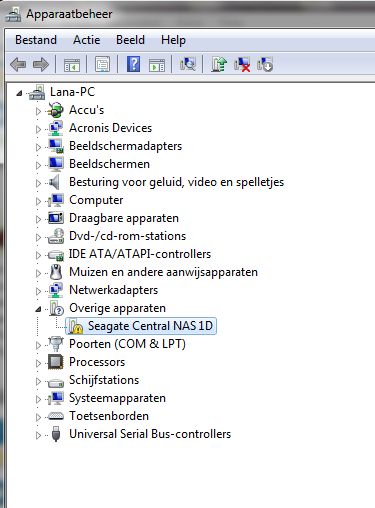Open the blue Help question-mark icon

point(134,64)
